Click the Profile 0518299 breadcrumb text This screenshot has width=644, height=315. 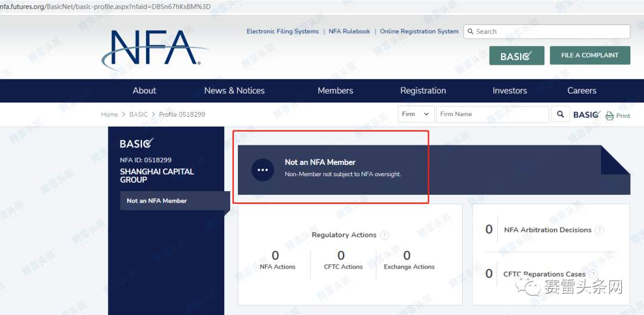coord(182,114)
